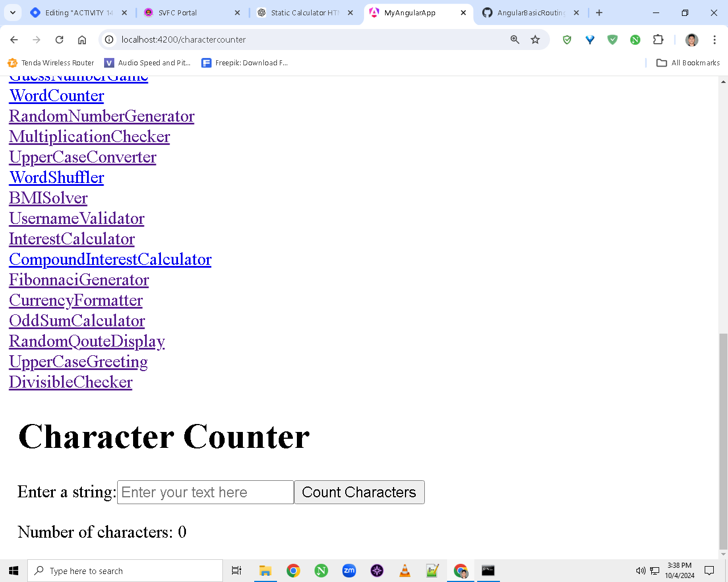This screenshot has width=728, height=582.
Task: Switch to the Static Calculator tab
Action: click(305, 13)
